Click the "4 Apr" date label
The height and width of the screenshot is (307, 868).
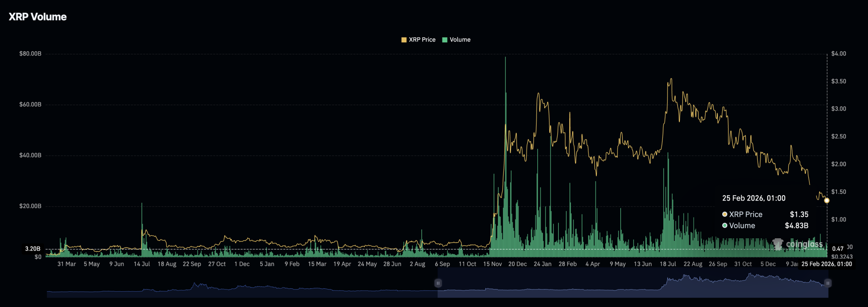[593, 264]
